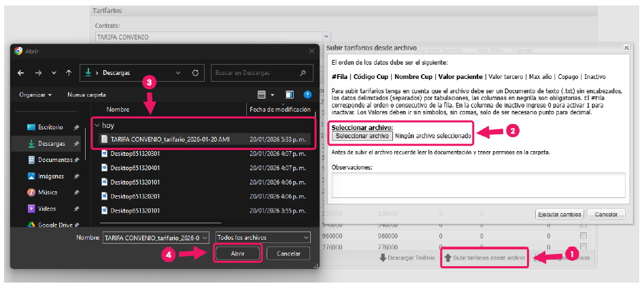Viewport: 644px width, 288px height.
Task: Open recent locations chevron beside the forward arrow
Action: coord(54,73)
